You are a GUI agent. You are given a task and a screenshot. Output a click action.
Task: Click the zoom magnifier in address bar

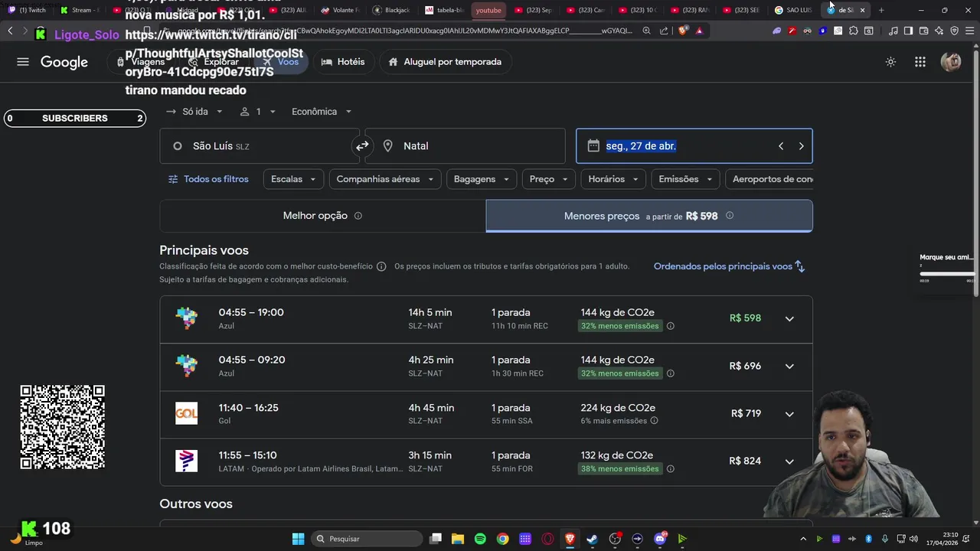pos(647,31)
